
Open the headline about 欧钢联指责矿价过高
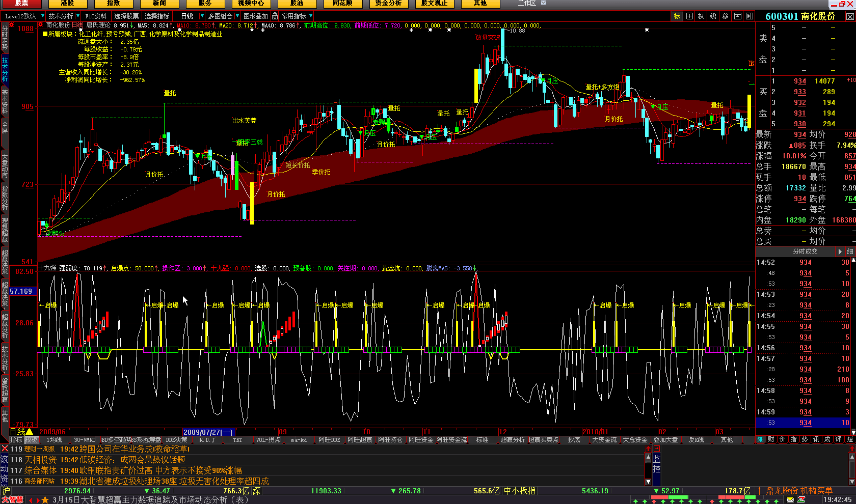coord(161,470)
